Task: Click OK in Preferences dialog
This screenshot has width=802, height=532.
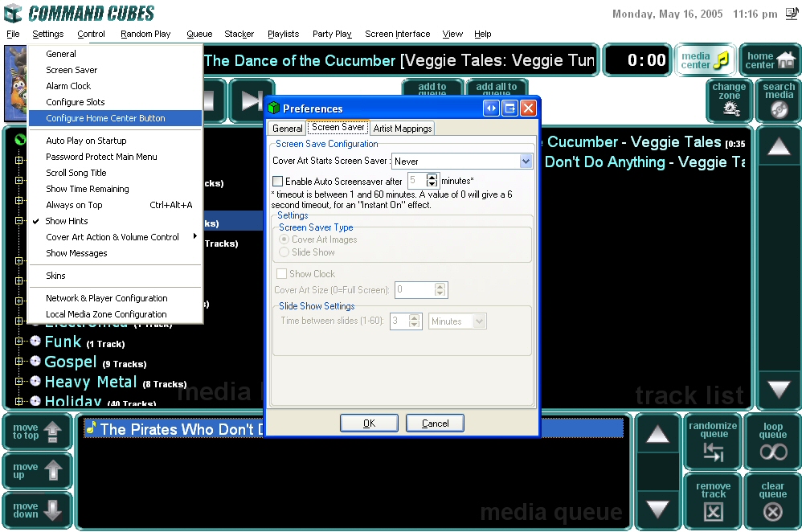Action: [369, 424]
